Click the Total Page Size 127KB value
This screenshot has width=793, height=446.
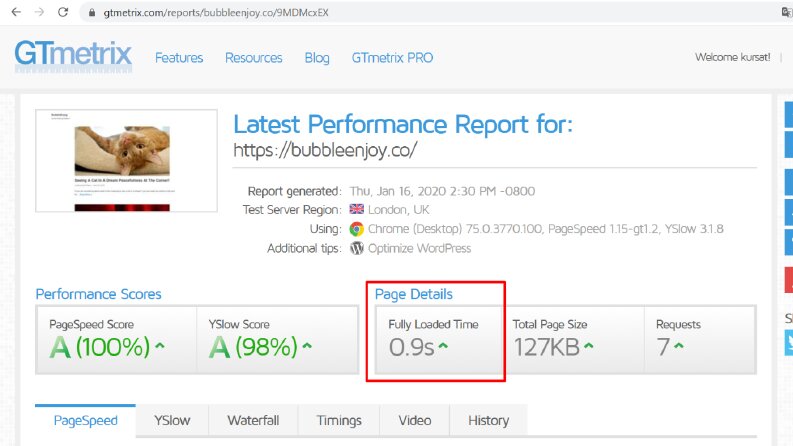pos(546,347)
